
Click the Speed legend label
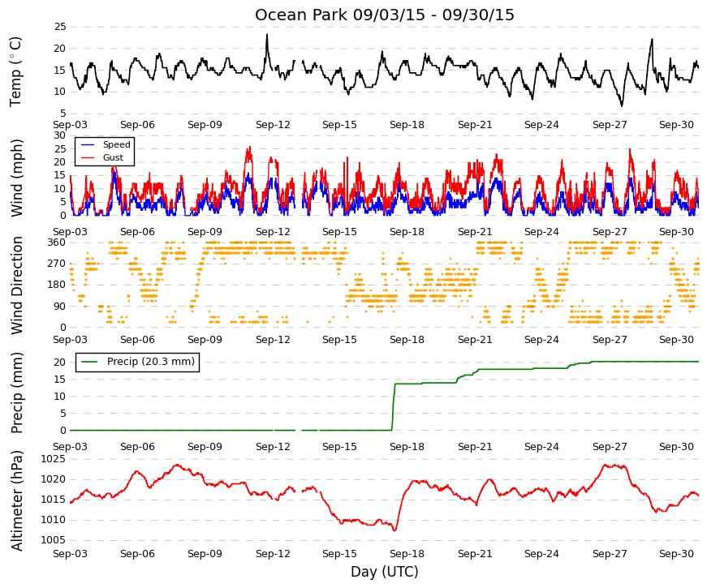click(116, 144)
